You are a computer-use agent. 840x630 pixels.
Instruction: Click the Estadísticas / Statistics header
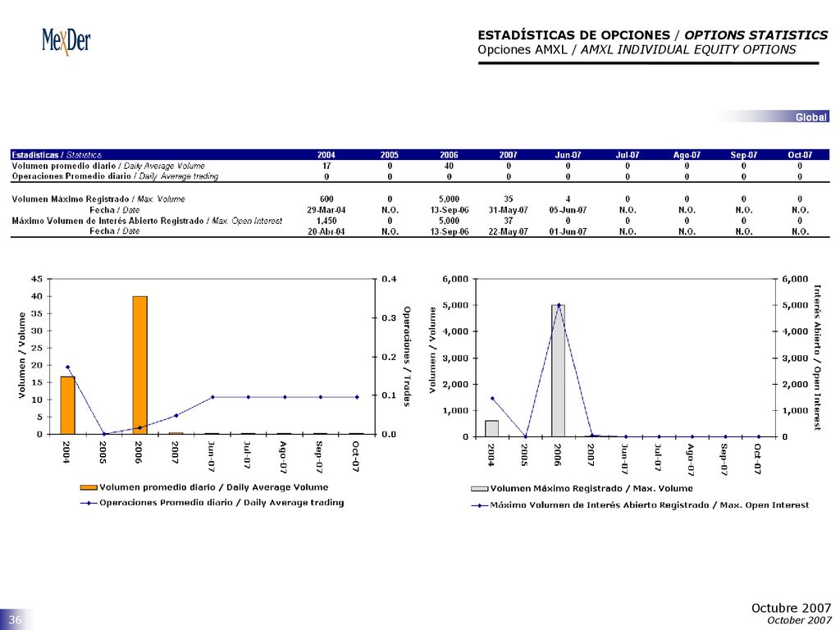pos(57,155)
